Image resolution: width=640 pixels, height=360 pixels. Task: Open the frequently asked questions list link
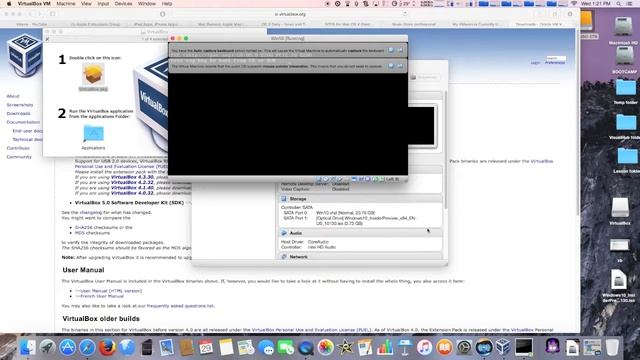(x=180, y=306)
